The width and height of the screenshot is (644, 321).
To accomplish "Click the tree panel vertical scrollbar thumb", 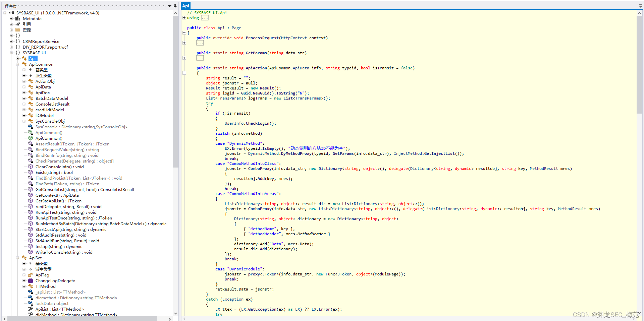I will pos(175,92).
